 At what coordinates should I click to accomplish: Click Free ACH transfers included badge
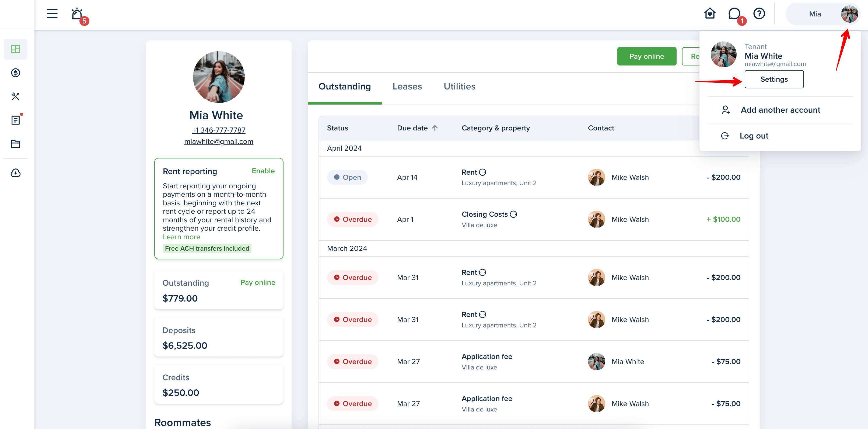pyautogui.click(x=207, y=248)
